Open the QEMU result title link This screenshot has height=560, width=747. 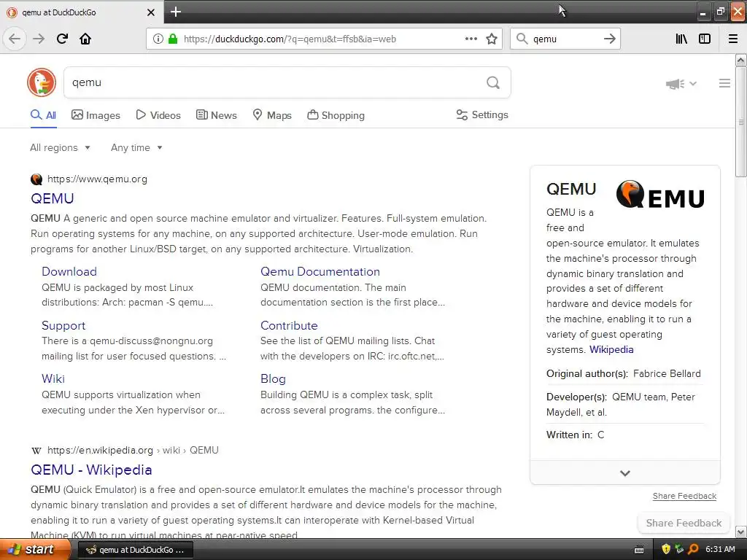pyautogui.click(x=53, y=198)
